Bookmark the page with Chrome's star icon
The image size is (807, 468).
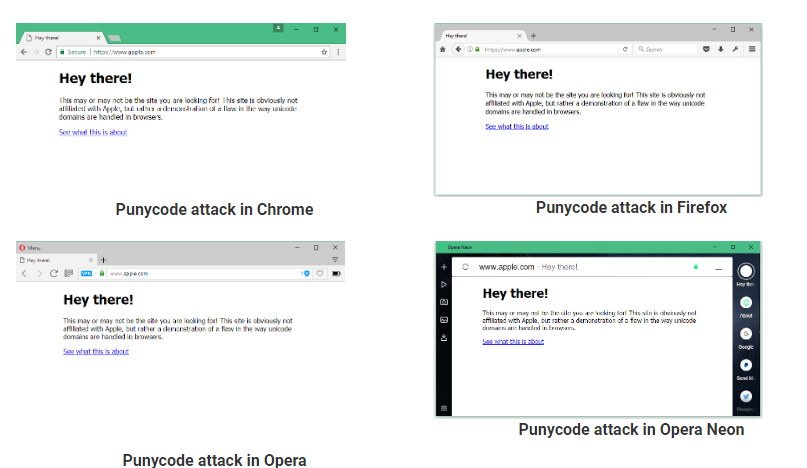pos(324,52)
